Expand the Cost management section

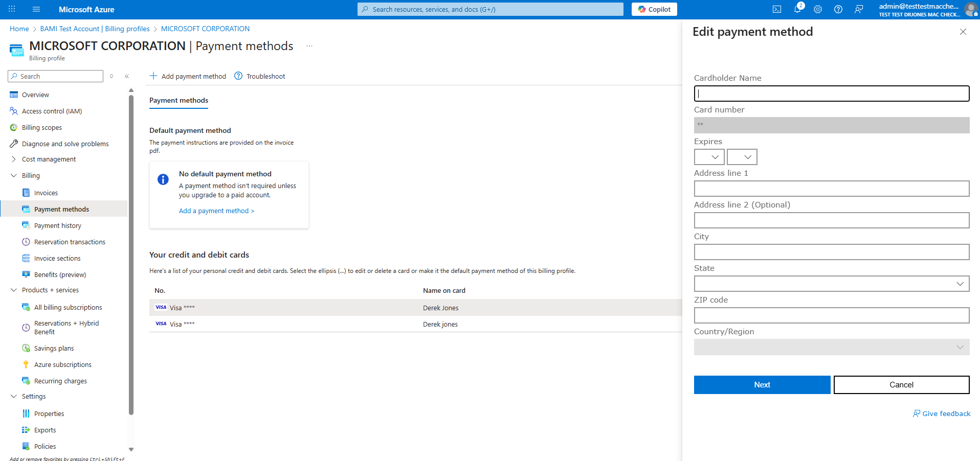14,159
